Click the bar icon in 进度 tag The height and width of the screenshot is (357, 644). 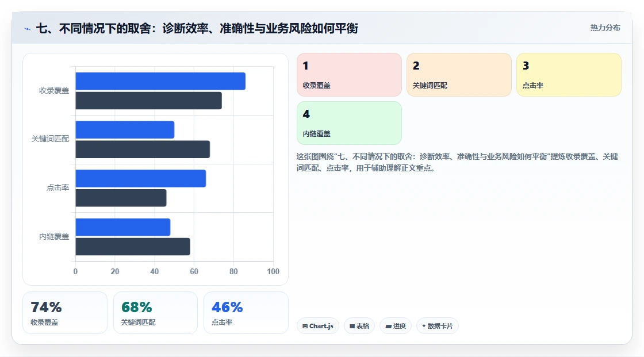(x=388, y=326)
